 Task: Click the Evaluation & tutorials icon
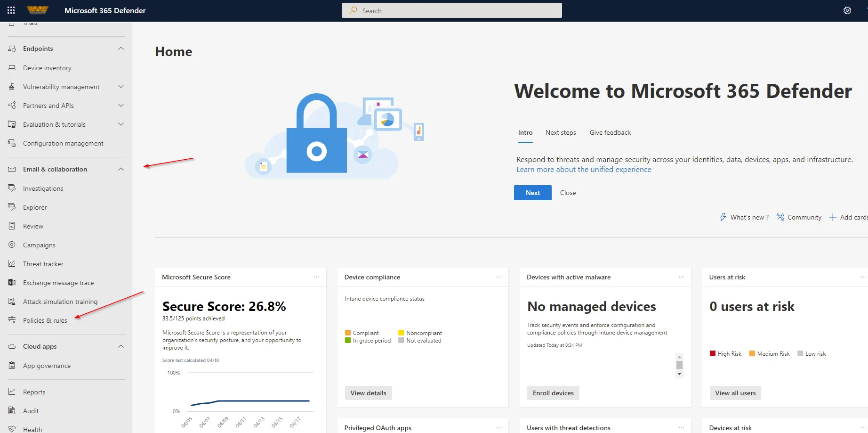(x=12, y=124)
